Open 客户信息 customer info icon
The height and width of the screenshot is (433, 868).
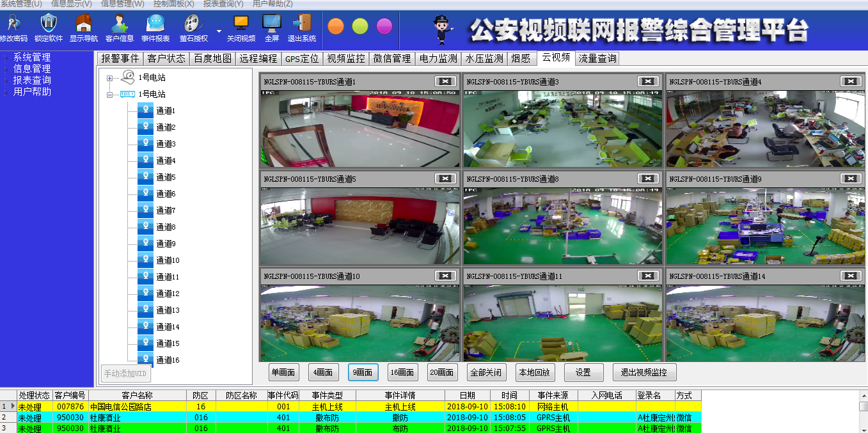(120, 24)
